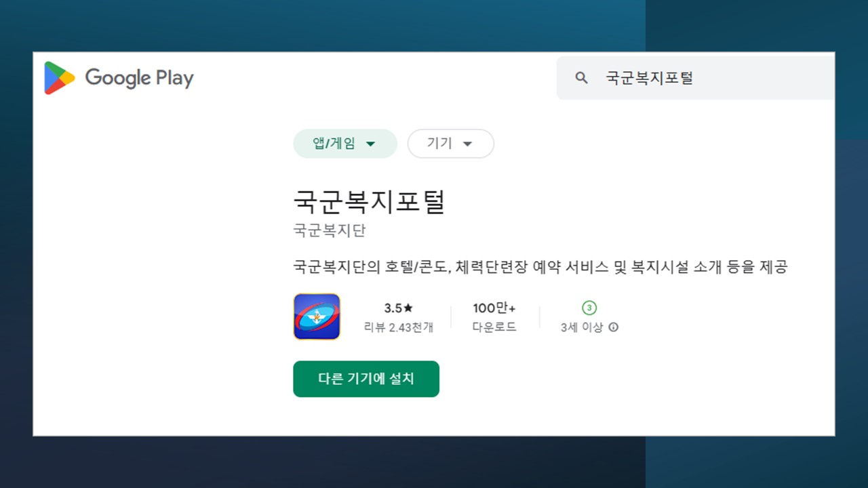Screen dimensions: 868x488
Task: Click the 100만+ download count
Action: 494,308
